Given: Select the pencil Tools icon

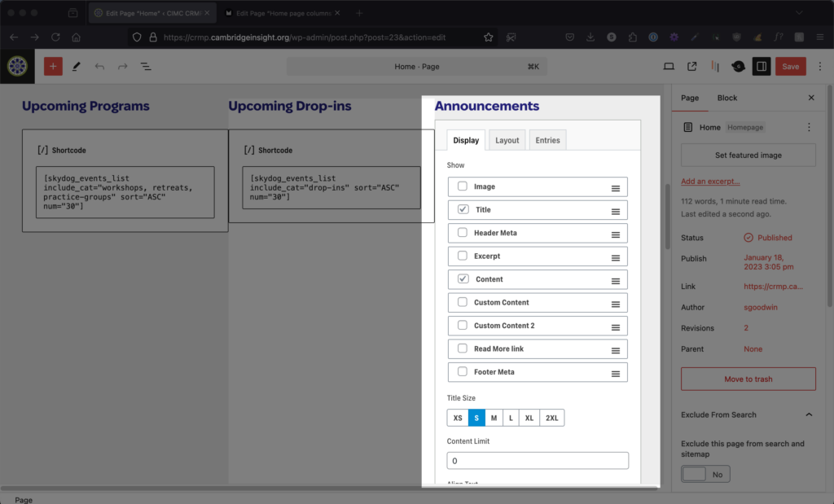Looking at the screenshot, I should [x=77, y=67].
